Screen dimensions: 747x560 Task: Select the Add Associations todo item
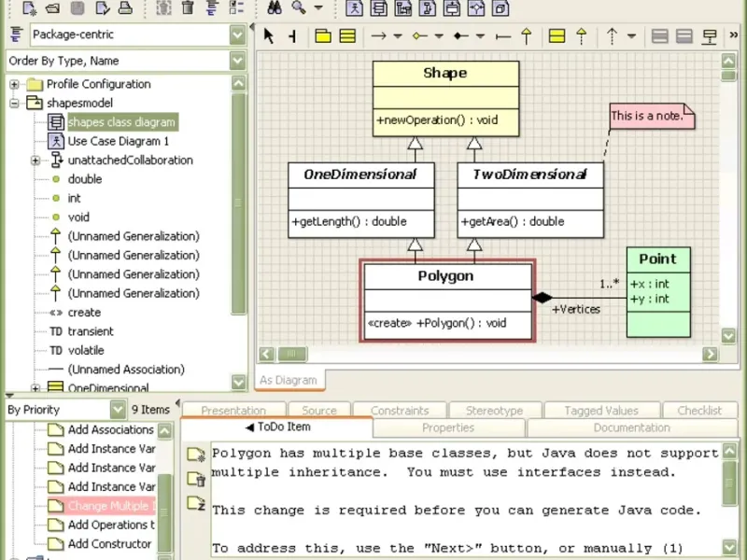[x=110, y=429]
